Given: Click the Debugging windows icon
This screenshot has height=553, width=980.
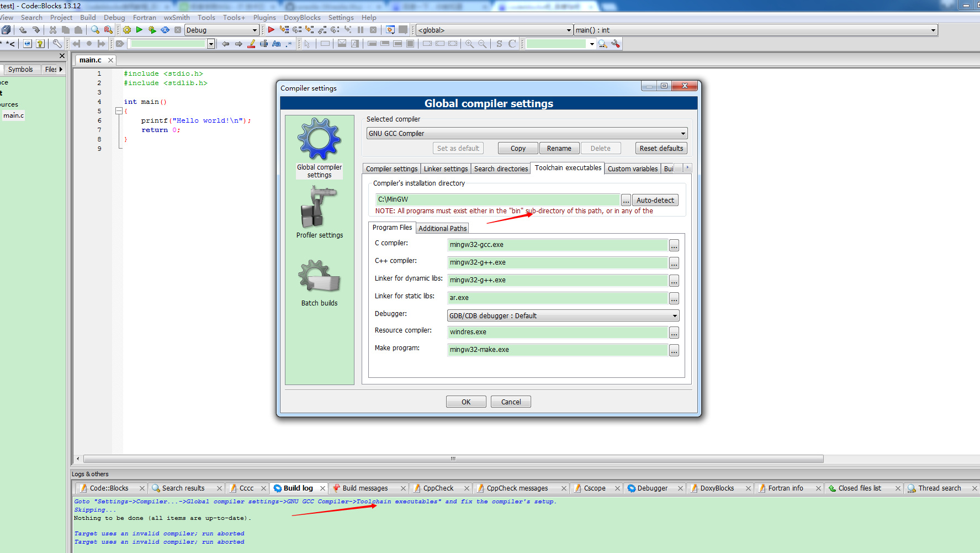Looking at the screenshot, I should tap(390, 30).
